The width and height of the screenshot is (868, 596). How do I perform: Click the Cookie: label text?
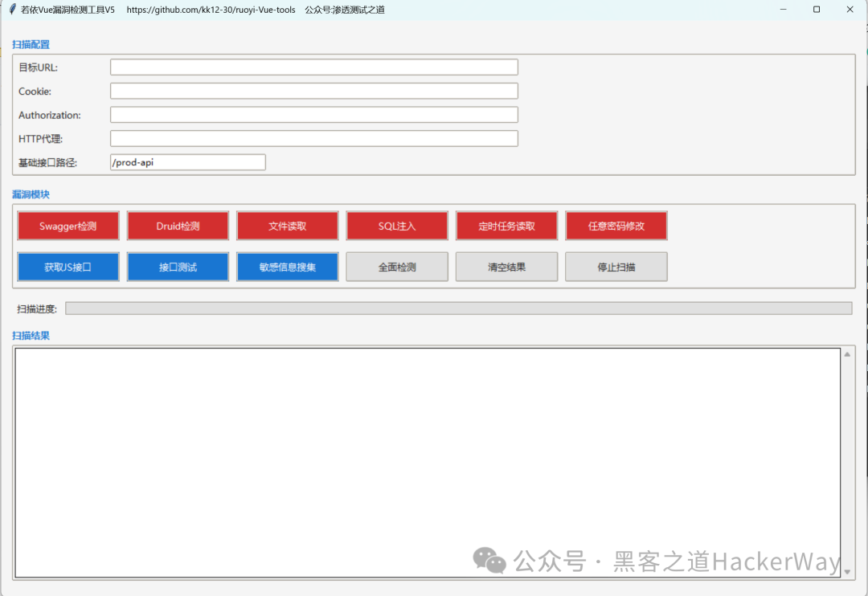[x=35, y=92]
